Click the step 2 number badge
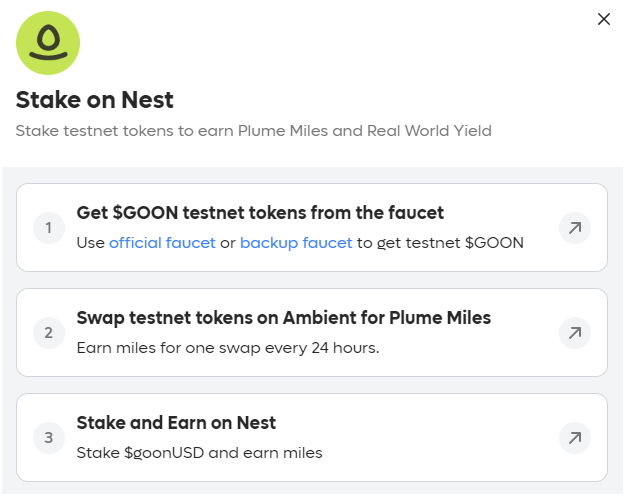625x496 pixels. coord(49,333)
